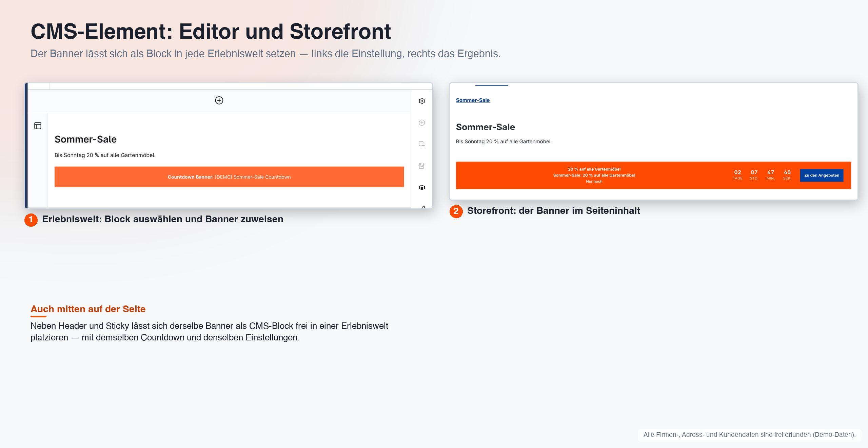Click the demo data disclaimer note at the bottom
The width and height of the screenshot is (868, 448).
[749, 435]
